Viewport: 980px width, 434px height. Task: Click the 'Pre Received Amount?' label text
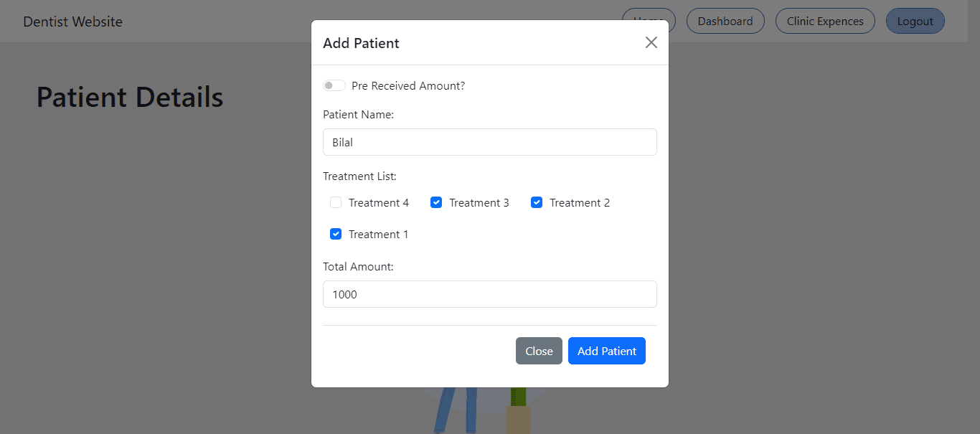pyautogui.click(x=408, y=85)
